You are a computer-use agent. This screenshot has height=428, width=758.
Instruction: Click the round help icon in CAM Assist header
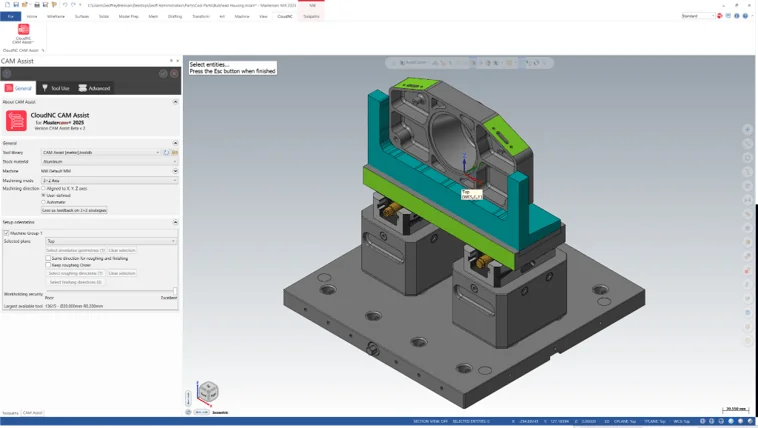click(x=7, y=74)
